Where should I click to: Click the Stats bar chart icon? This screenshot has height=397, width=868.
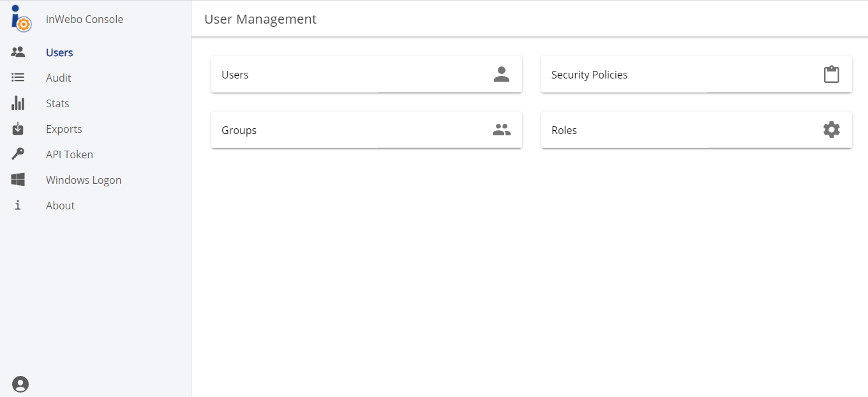[18, 103]
